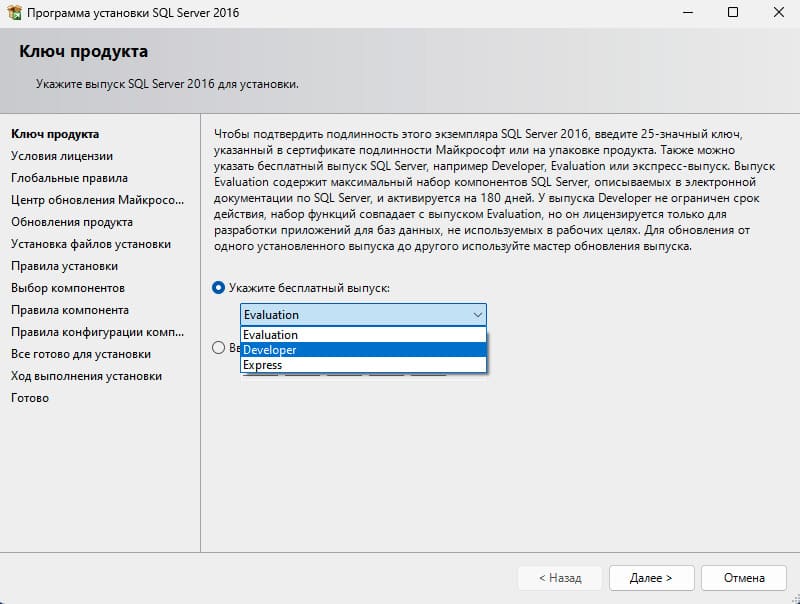Select the Все готово для установки step
Viewport: 800px width, 604px height.
[x=81, y=354]
